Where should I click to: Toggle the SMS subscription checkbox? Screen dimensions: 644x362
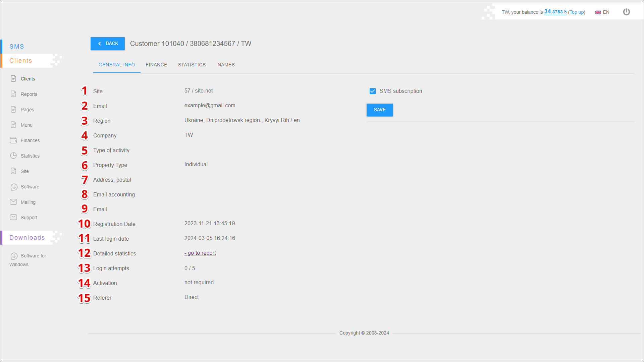pos(372,91)
